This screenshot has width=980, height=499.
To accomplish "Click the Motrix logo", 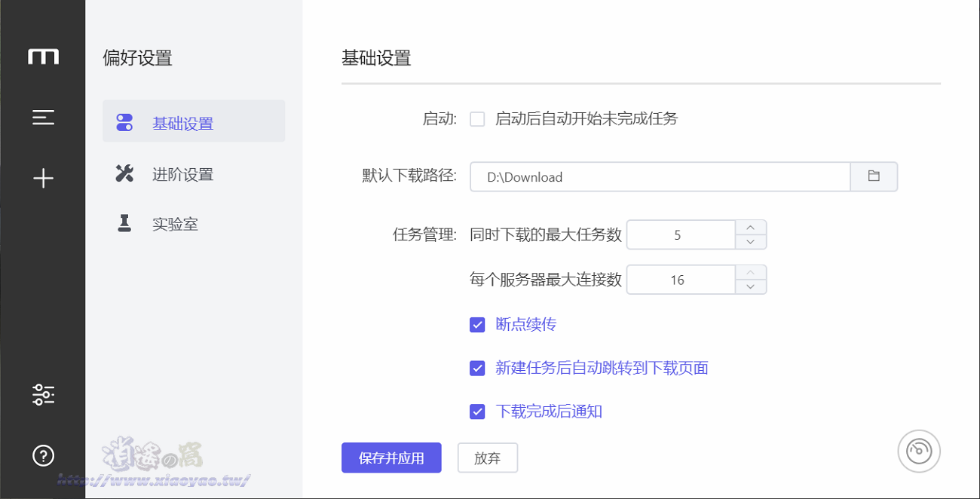I will [43, 56].
